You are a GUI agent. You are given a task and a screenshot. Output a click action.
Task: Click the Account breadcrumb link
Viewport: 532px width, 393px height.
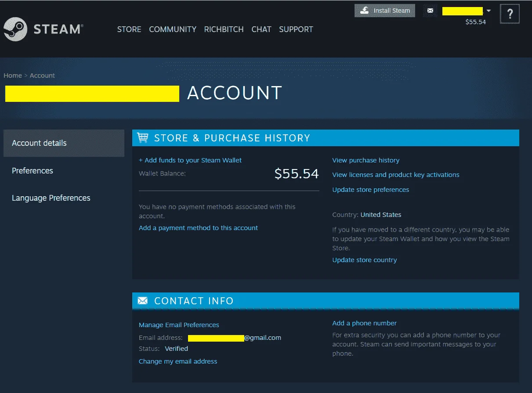point(42,76)
